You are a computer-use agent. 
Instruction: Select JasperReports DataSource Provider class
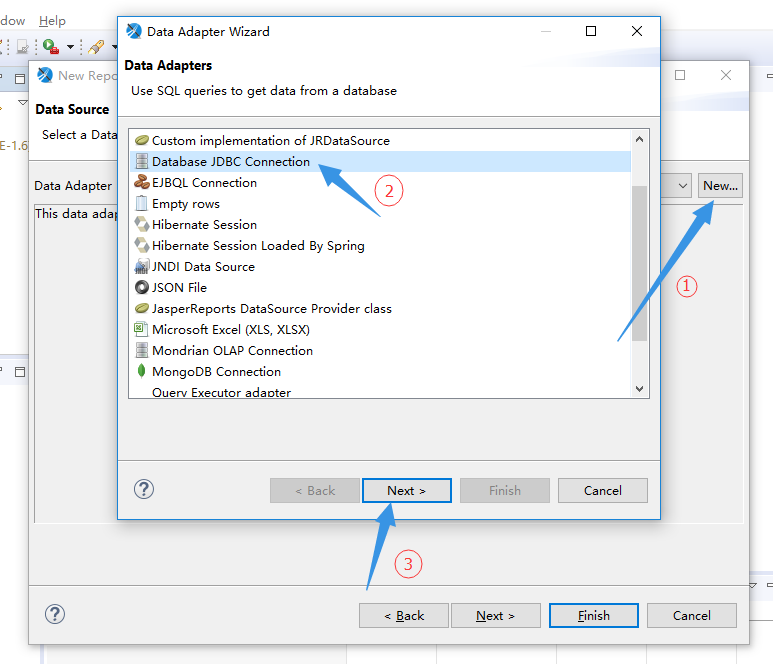pos(381,309)
